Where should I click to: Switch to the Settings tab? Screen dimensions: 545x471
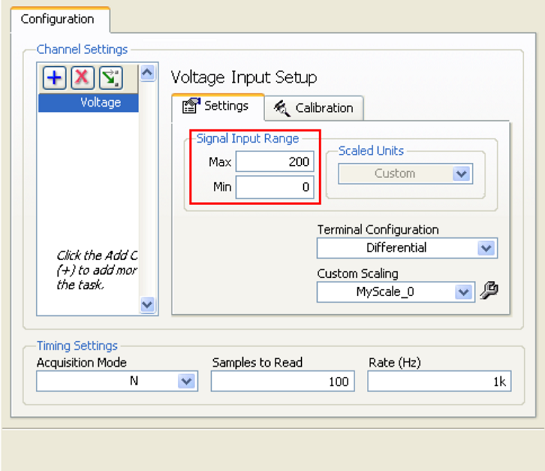pos(218,106)
